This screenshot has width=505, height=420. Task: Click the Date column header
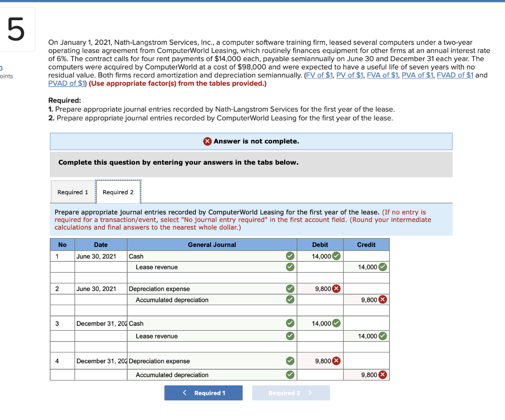click(x=101, y=245)
